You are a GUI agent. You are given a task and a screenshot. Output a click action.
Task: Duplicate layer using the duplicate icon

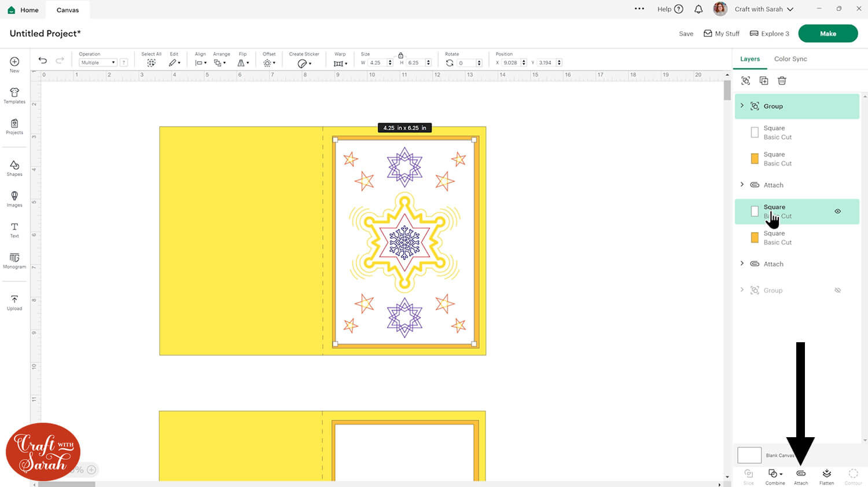click(x=764, y=81)
